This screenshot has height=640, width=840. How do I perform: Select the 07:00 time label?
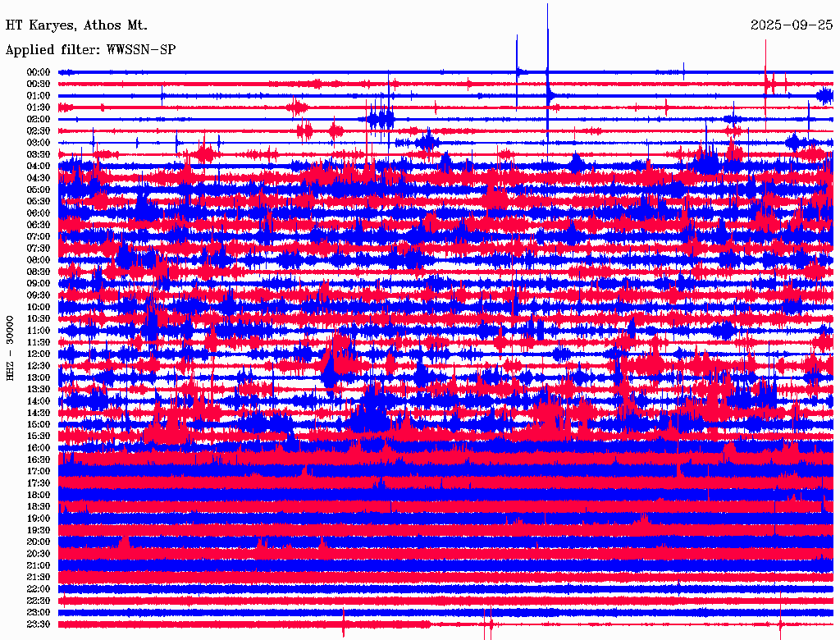(38, 237)
